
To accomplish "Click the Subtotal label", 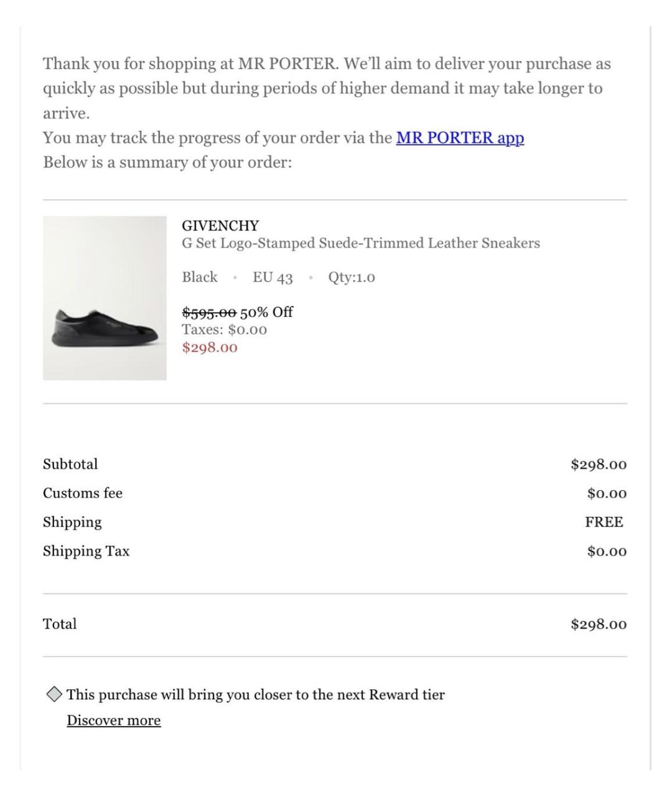I will (70, 465).
